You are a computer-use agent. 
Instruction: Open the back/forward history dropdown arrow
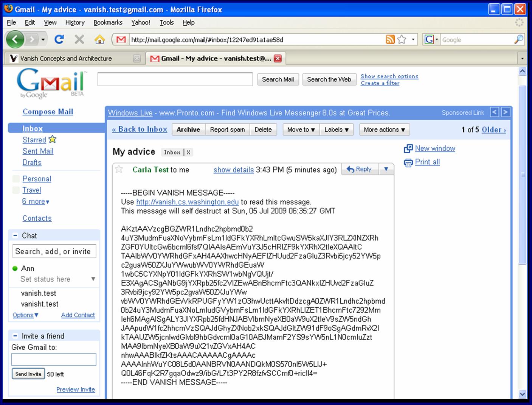tap(43, 39)
